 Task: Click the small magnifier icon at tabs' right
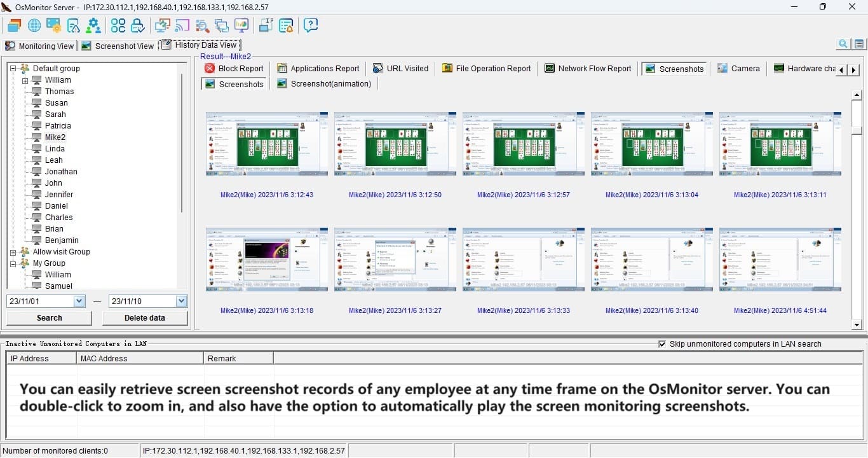843,44
